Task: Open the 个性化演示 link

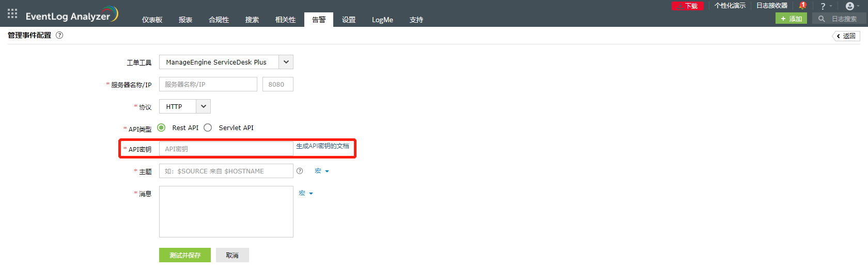Action: tap(730, 6)
